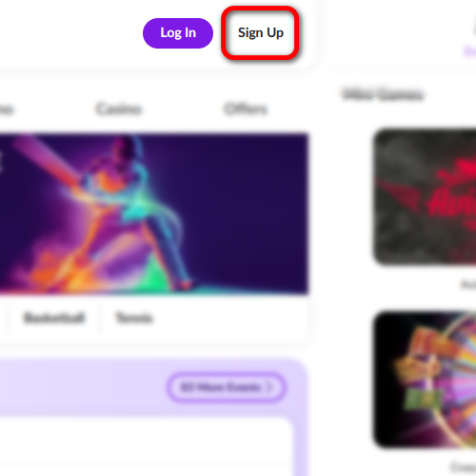Select the Tennis sport tab
Image resolution: width=476 pixels, height=476 pixels.
[134, 318]
